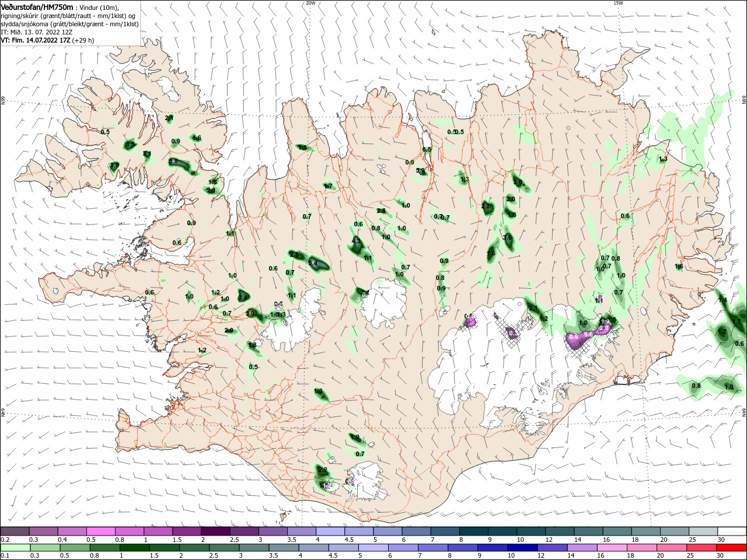
Task: Click the initial time line 'IT: Mið. 13. 07. 2022 12Z'
Action: pyautogui.click(x=36, y=32)
